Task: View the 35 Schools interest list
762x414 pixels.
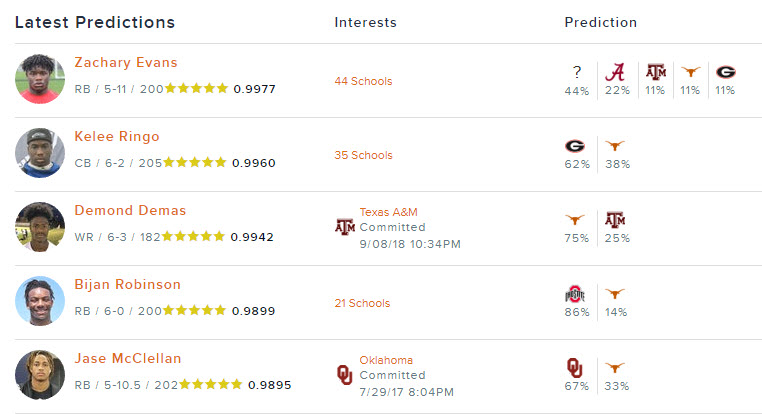Action: (x=363, y=155)
